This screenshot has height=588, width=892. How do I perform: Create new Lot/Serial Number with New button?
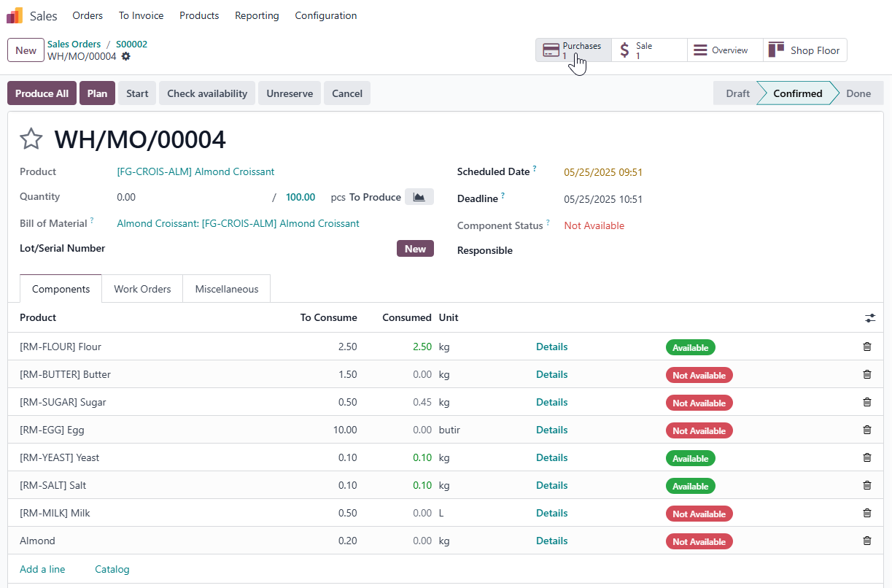coord(415,249)
